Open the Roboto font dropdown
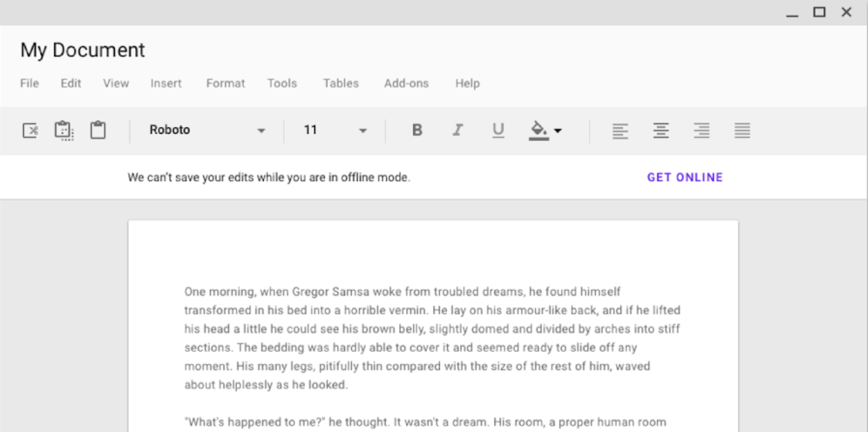The width and height of the screenshot is (868, 432). 207,130
